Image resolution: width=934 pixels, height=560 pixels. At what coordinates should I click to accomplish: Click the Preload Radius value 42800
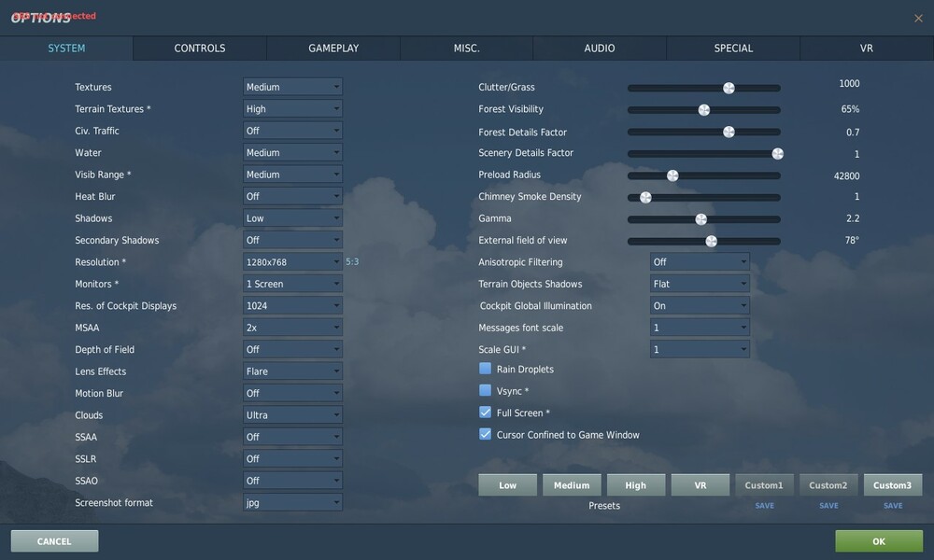[846, 175]
